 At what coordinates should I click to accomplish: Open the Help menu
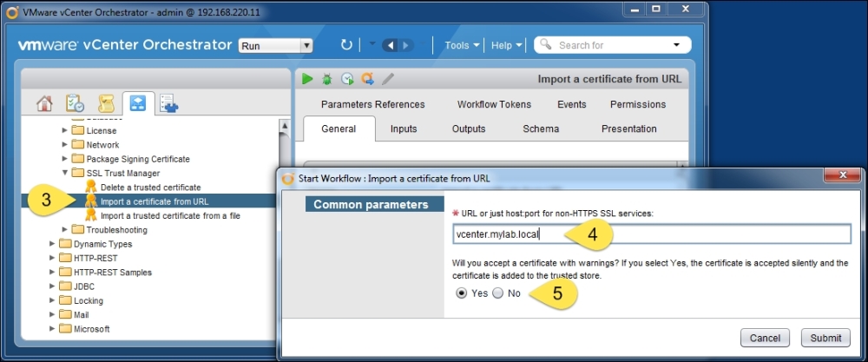click(x=506, y=45)
